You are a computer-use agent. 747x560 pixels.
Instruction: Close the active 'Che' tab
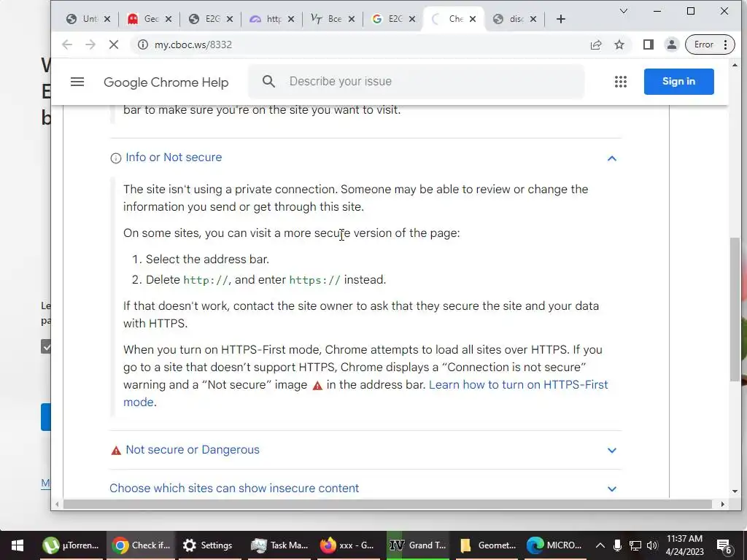click(x=473, y=19)
